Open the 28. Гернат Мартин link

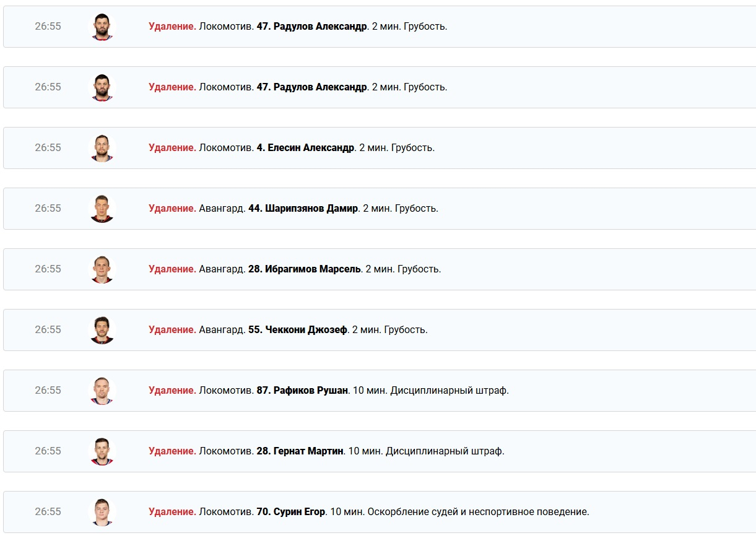300,451
